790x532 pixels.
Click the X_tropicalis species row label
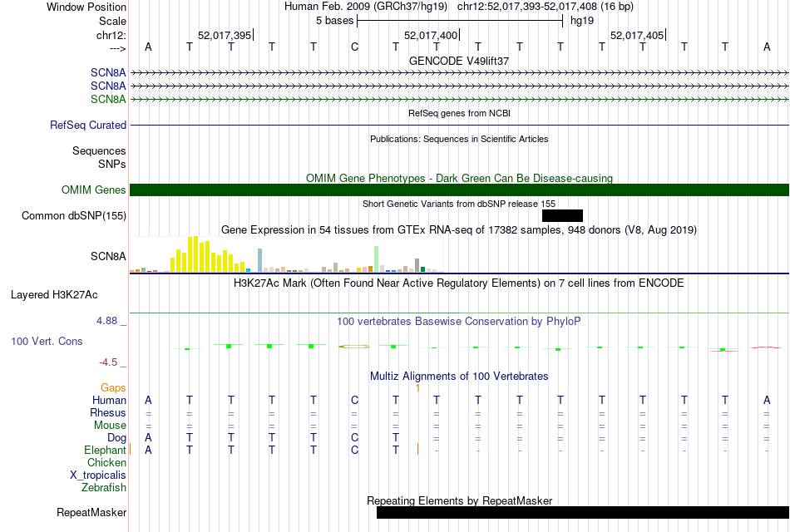coord(98,475)
